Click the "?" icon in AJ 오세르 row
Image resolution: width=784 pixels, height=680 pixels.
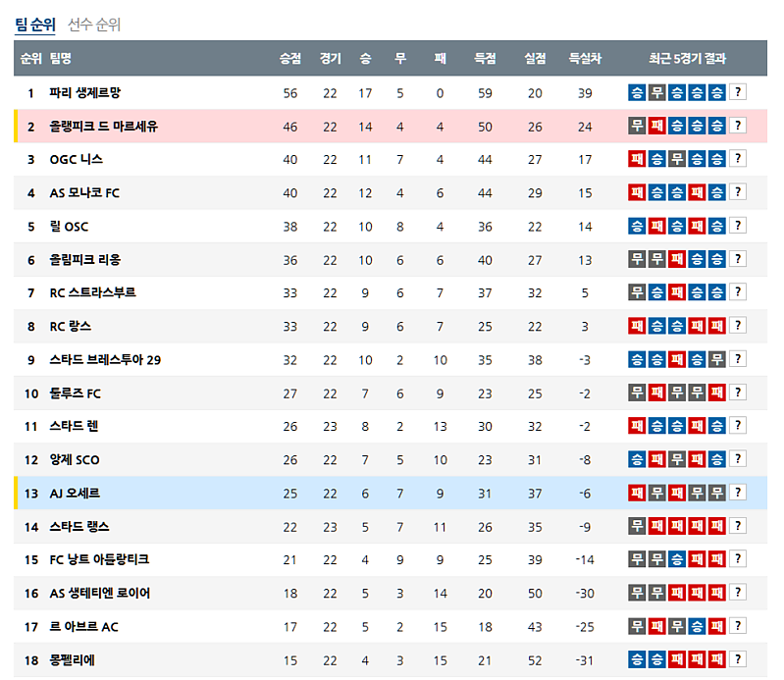738,493
